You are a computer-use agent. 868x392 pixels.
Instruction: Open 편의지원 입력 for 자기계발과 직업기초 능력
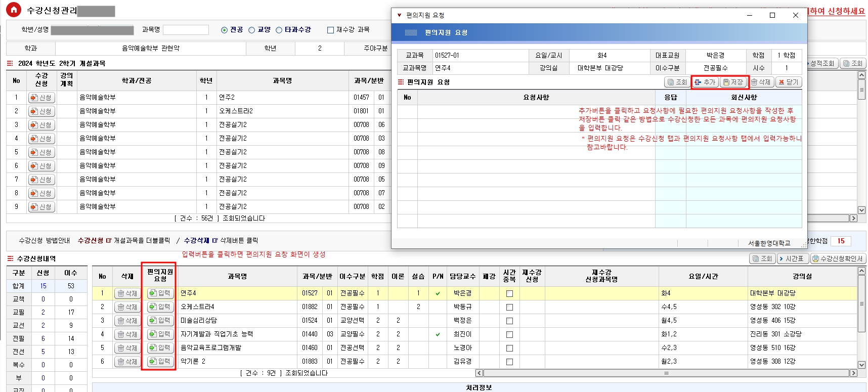point(160,334)
